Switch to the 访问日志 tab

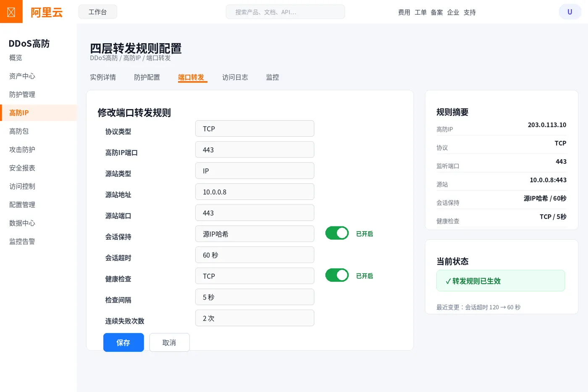(235, 77)
